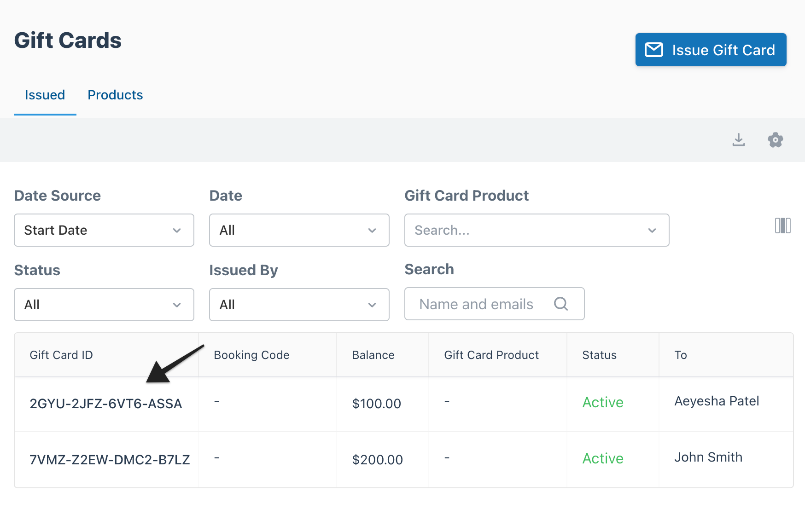Select gift card 7VMZ-Z2EW-DMC2-B7LZ

click(110, 460)
